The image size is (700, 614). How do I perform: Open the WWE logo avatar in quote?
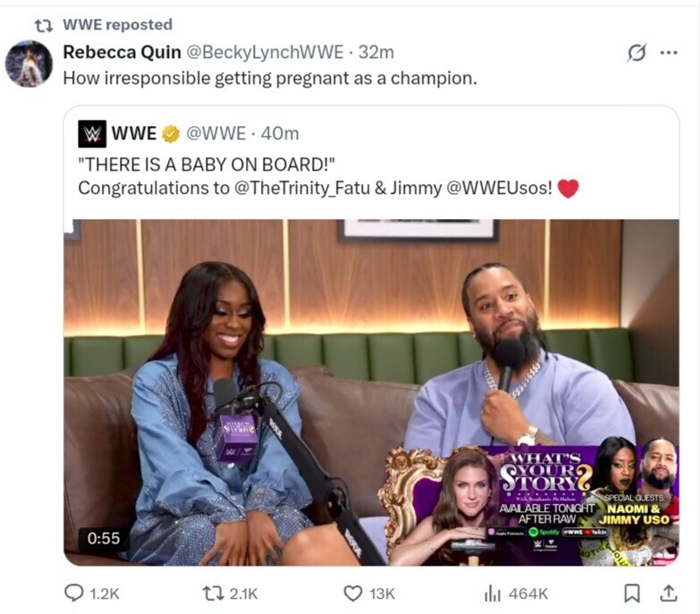click(92, 133)
